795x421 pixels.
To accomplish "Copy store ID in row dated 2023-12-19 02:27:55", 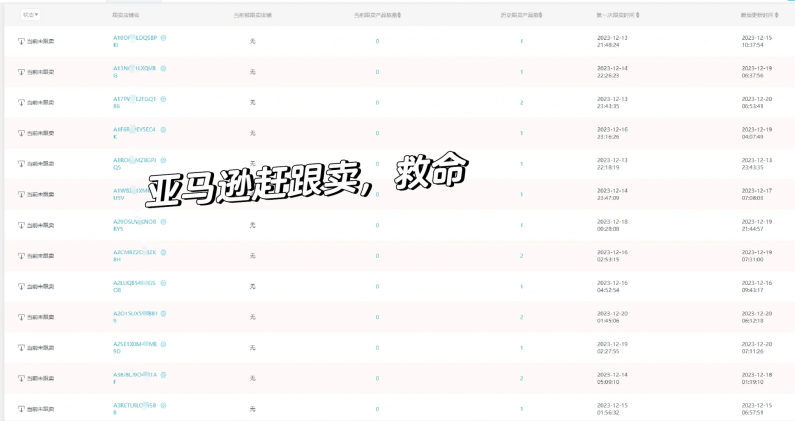I will (163, 344).
